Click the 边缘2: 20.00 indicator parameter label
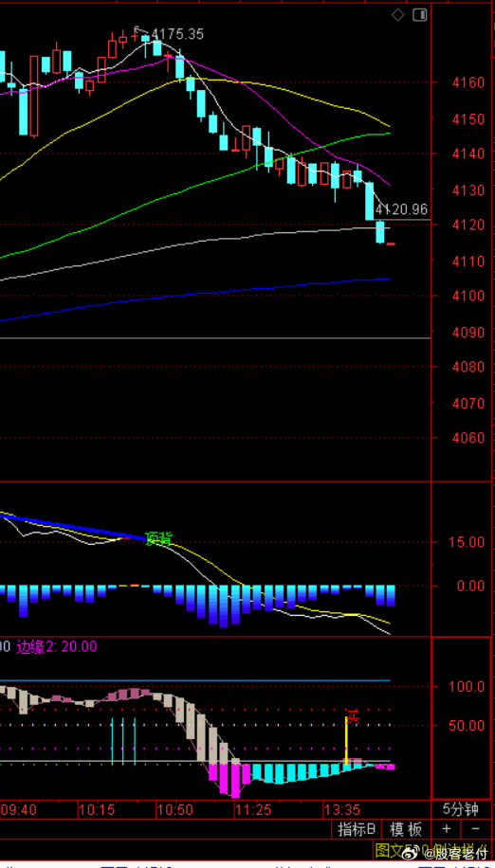 point(57,646)
